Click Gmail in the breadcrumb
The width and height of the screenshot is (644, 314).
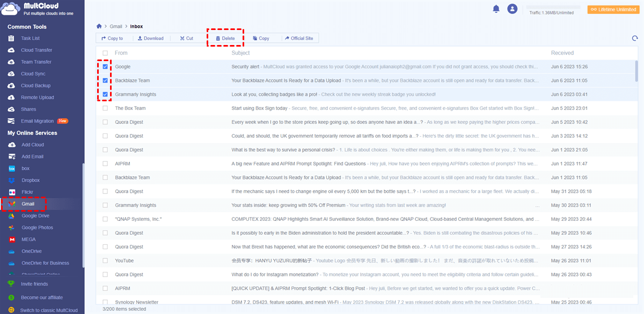click(x=116, y=26)
